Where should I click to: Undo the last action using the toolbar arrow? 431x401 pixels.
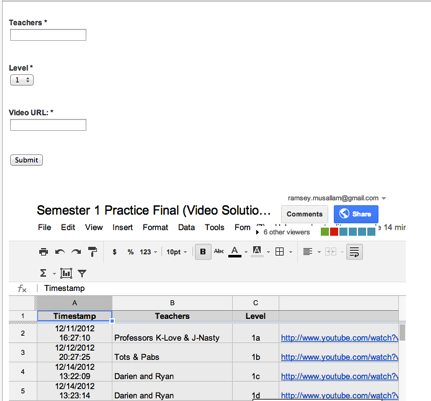(60, 252)
